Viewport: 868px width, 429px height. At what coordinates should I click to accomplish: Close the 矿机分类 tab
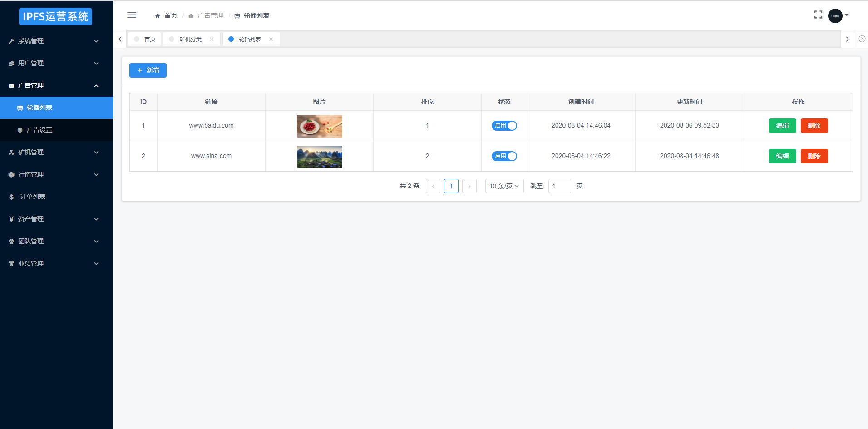click(212, 39)
